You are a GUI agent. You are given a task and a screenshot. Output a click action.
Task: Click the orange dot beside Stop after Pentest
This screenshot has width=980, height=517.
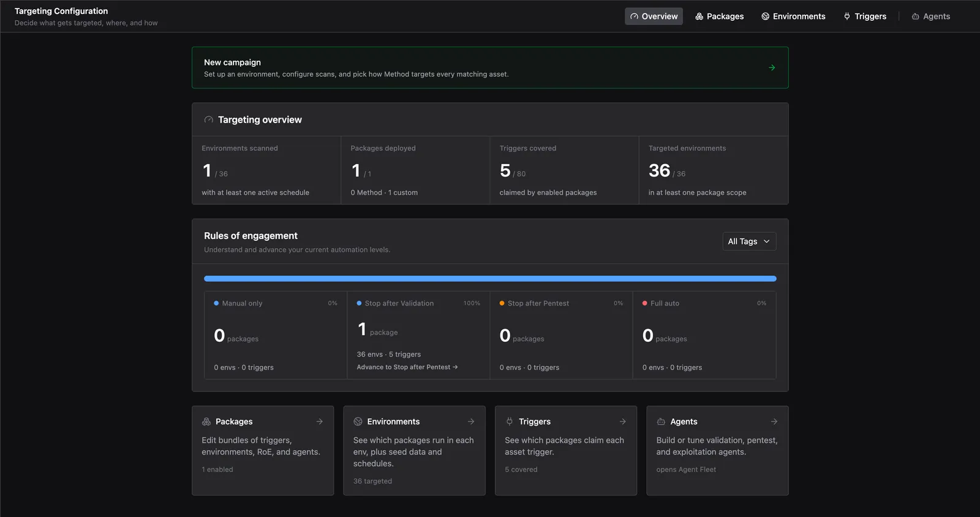point(502,303)
